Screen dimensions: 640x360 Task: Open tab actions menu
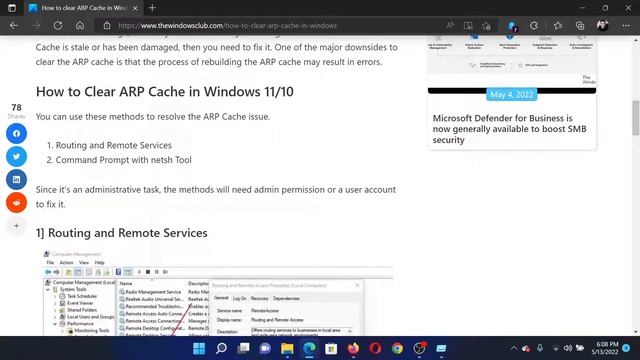pyautogui.click(x=11, y=8)
